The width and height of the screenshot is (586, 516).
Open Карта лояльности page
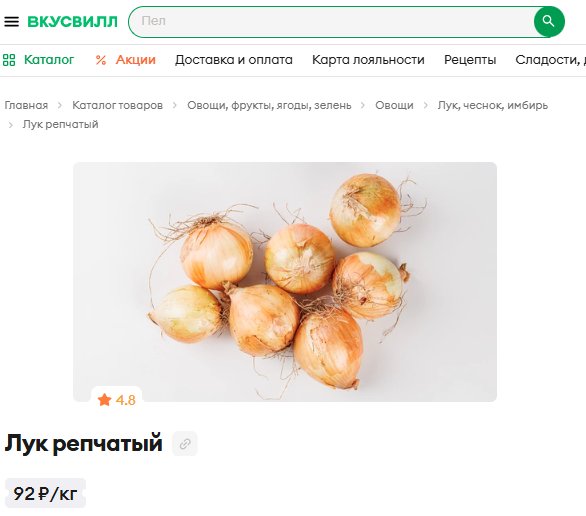pyautogui.click(x=368, y=60)
